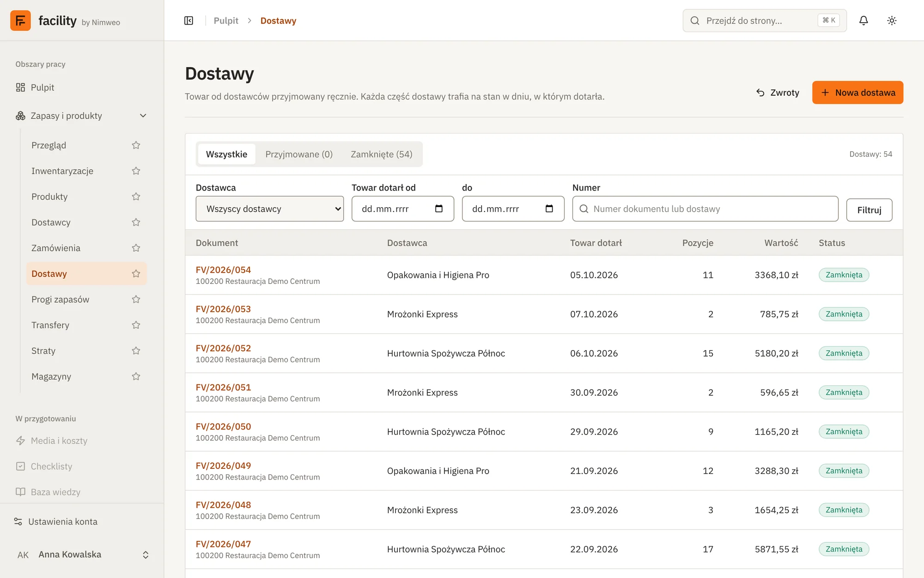Screen dimensions: 924x578
Task: Open Zwroty returns
Action: [x=778, y=92]
